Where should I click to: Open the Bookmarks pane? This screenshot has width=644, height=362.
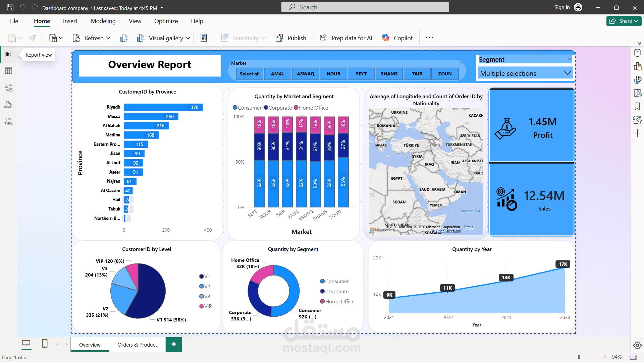(x=637, y=106)
